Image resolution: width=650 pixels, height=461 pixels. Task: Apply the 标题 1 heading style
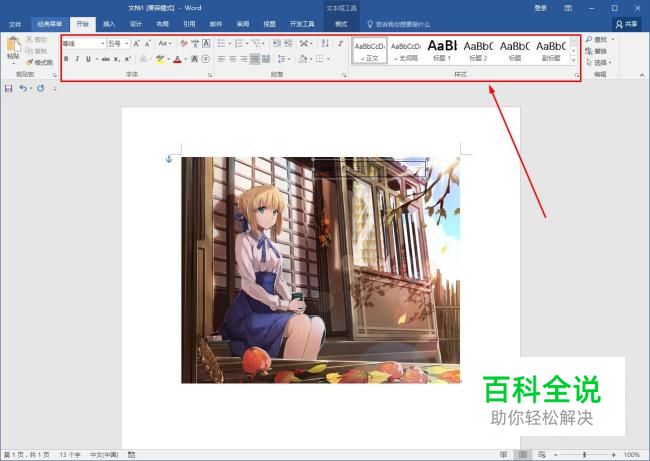point(442,50)
